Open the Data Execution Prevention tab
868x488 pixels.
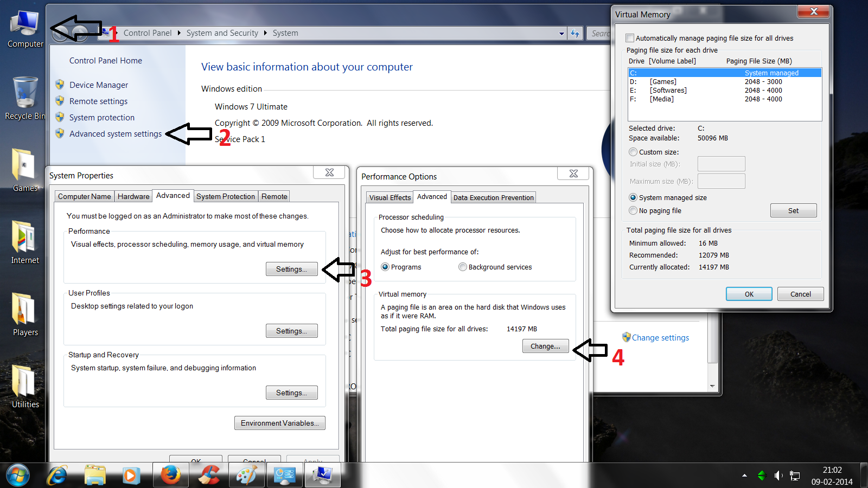[494, 197]
